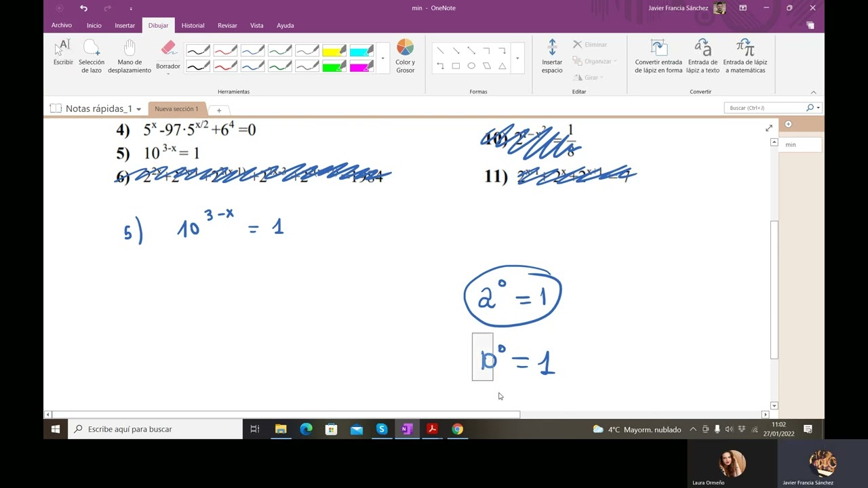
Task: Open the Borrador dropdown arrow
Action: coord(168,73)
